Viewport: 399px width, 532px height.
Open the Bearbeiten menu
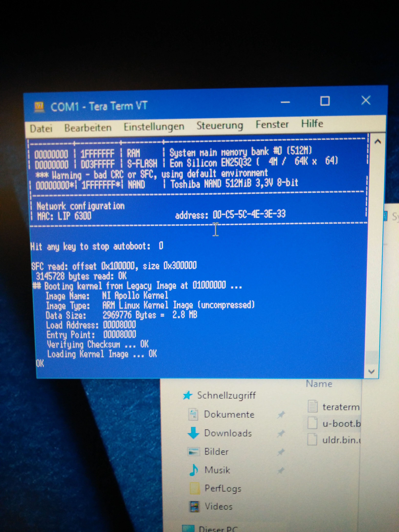click(88, 128)
